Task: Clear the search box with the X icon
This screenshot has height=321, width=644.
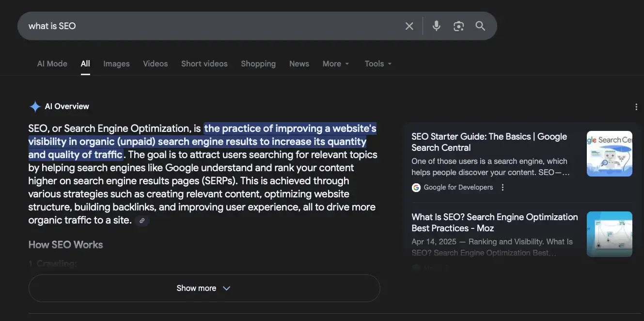Action: click(x=409, y=26)
